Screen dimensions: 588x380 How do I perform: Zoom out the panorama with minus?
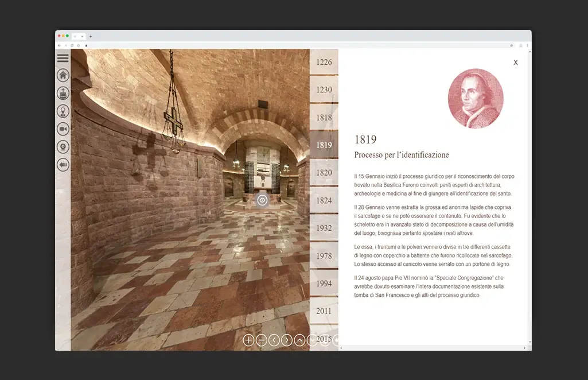262,340
